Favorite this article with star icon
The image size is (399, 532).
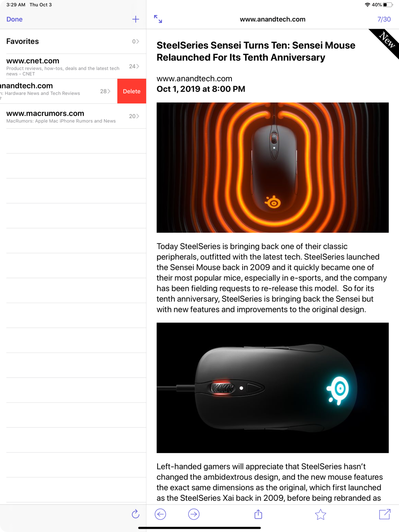[x=320, y=514]
